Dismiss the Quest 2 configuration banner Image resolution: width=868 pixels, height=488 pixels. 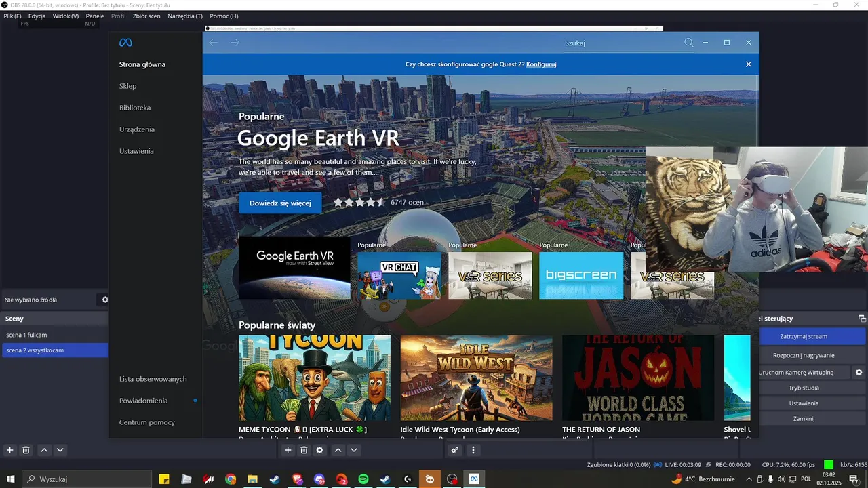click(x=749, y=64)
